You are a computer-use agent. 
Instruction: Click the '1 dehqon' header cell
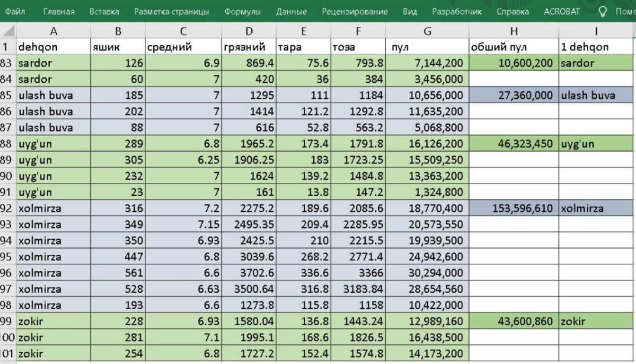[596, 47]
